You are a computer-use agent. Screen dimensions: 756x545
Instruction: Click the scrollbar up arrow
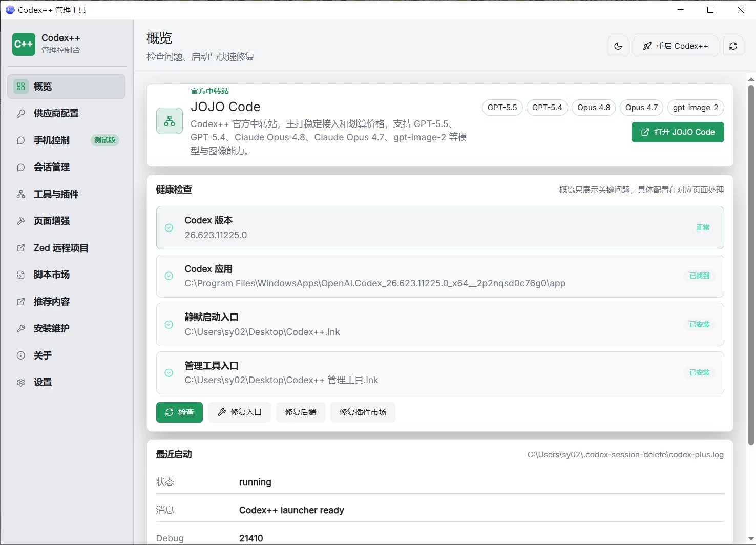[751, 79]
